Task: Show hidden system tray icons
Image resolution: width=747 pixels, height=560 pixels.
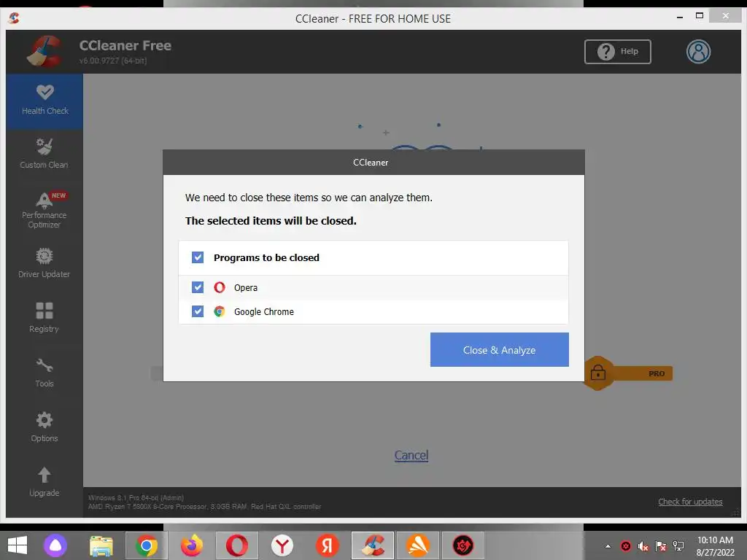Action: 608,546
